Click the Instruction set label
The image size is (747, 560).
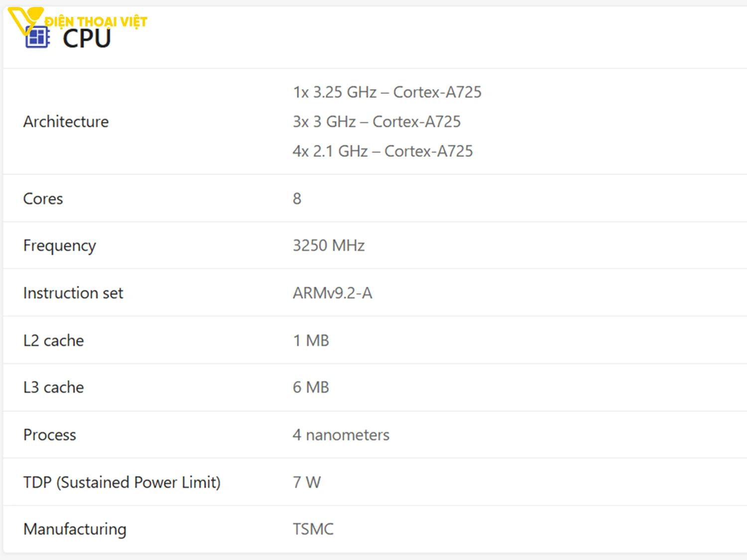(x=73, y=293)
